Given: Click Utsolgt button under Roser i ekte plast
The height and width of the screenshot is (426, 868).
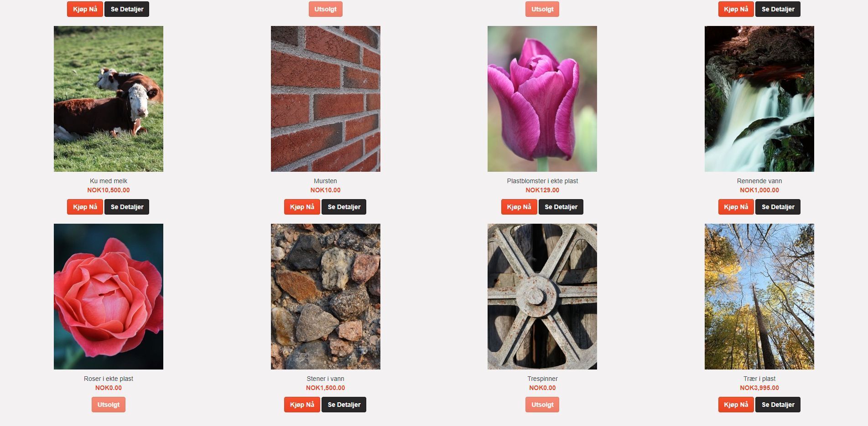Looking at the screenshot, I should coord(109,405).
